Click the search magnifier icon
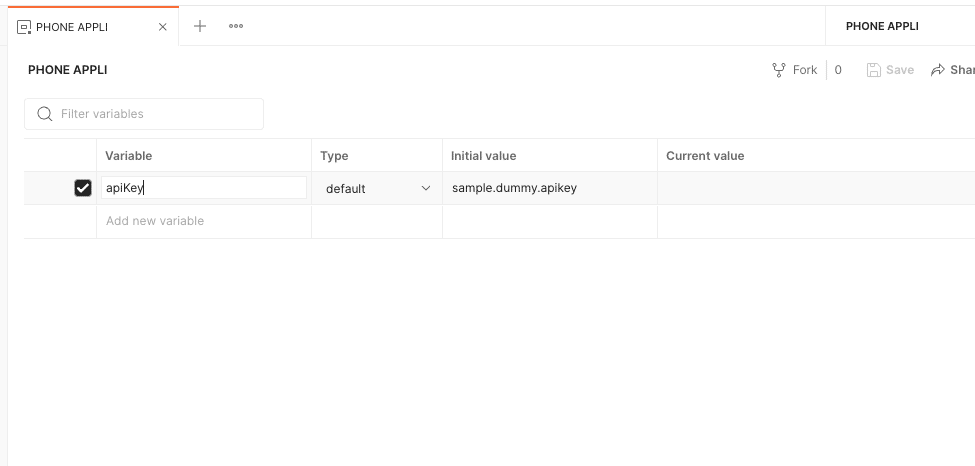 tap(44, 114)
